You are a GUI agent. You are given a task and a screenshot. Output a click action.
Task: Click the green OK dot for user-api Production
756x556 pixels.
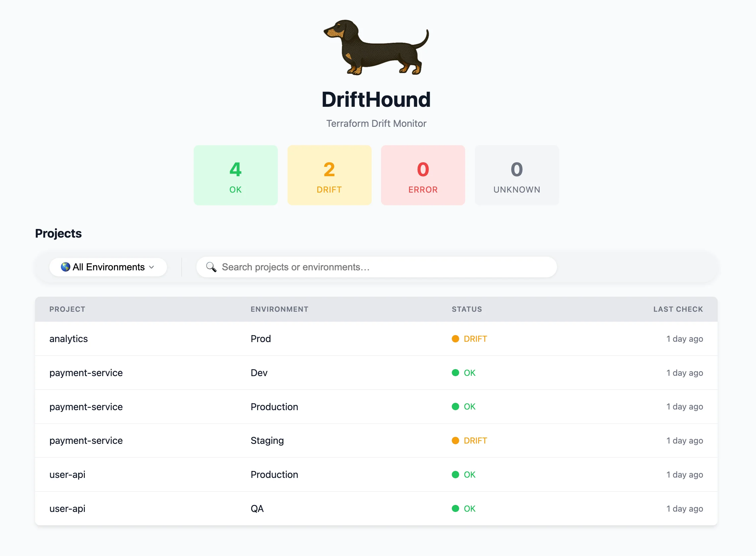[x=455, y=475]
